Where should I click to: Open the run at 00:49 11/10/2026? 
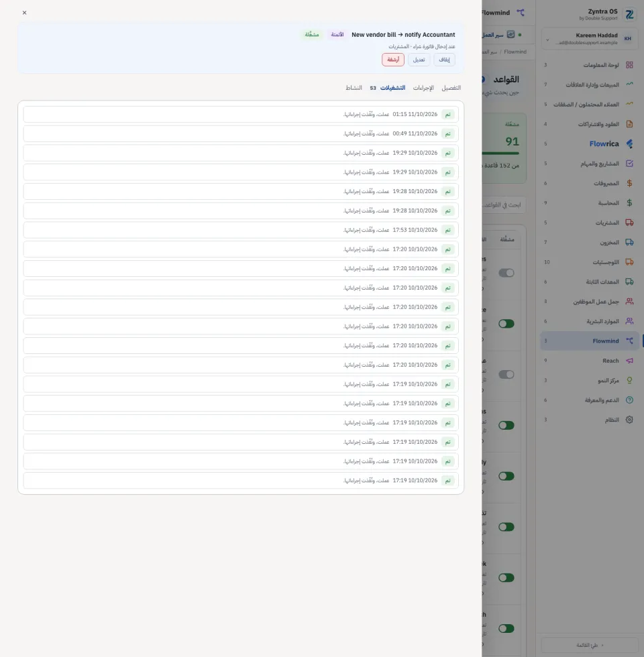click(x=241, y=133)
